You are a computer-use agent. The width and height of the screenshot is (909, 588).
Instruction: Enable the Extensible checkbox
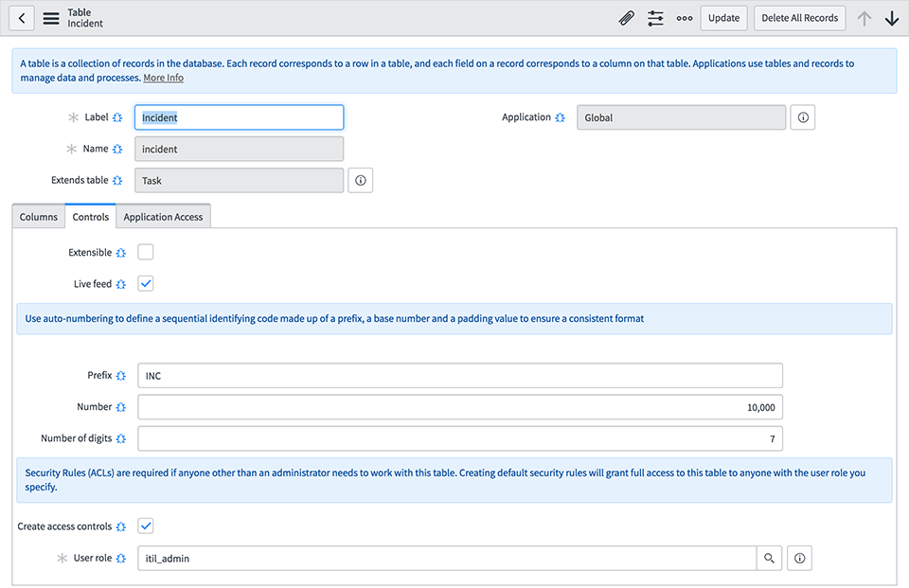(x=146, y=253)
